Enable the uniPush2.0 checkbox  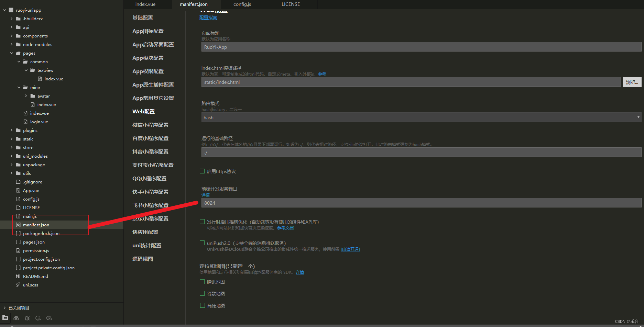[202, 243]
